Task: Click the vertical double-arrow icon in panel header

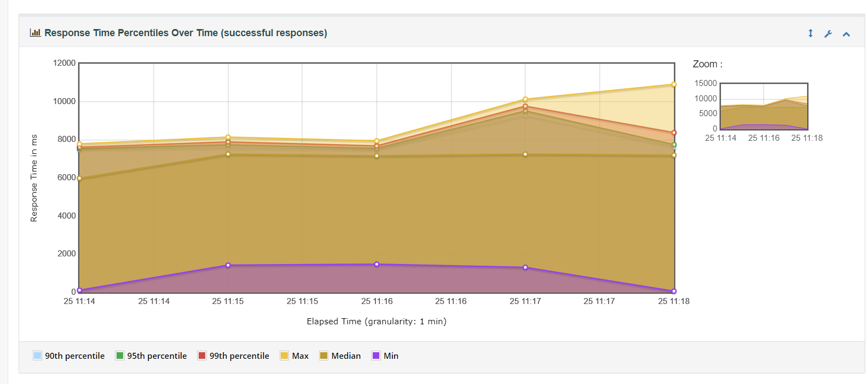Action: pyautogui.click(x=811, y=33)
